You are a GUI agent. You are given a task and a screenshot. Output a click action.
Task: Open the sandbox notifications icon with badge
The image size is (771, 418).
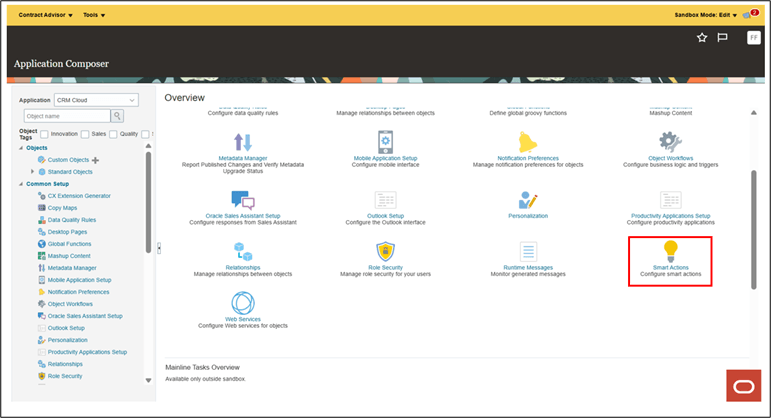click(x=750, y=14)
